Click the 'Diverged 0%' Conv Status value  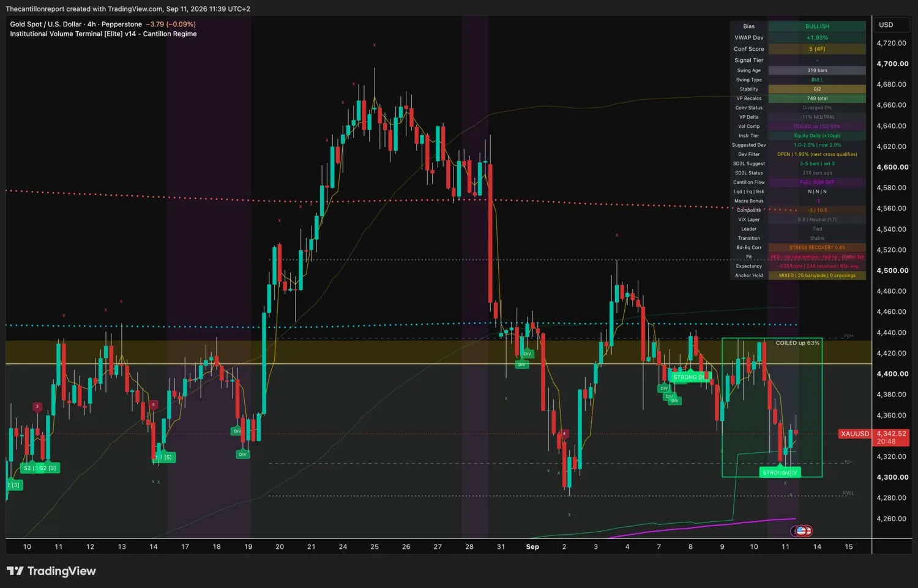817,108
